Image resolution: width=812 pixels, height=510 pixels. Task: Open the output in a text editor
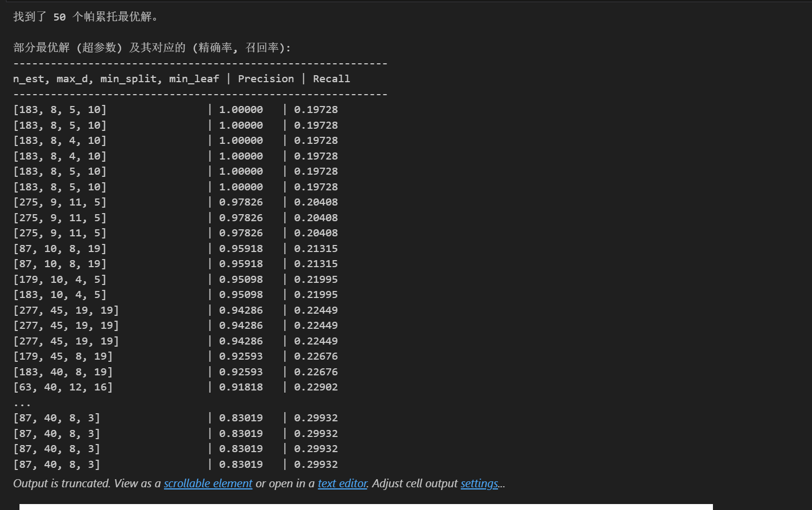[x=342, y=483]
